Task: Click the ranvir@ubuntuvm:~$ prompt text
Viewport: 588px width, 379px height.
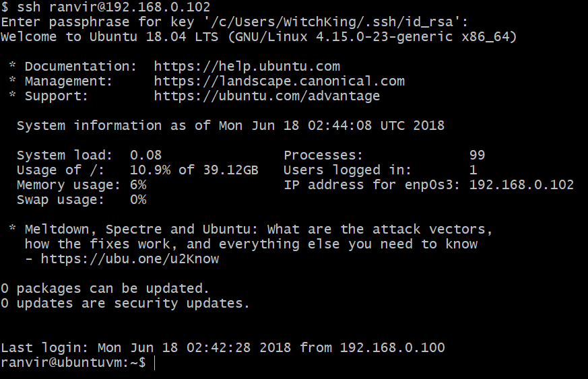Action: click(x=73, y=363)
